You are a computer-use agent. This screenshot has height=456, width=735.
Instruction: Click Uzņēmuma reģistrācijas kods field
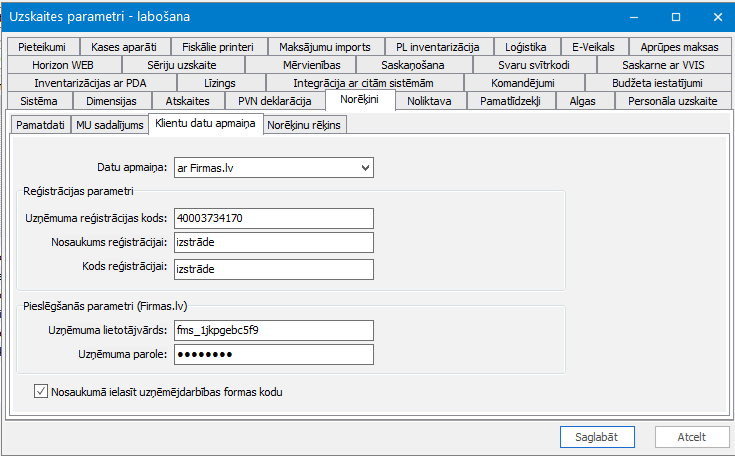click(x=274, y=218)
